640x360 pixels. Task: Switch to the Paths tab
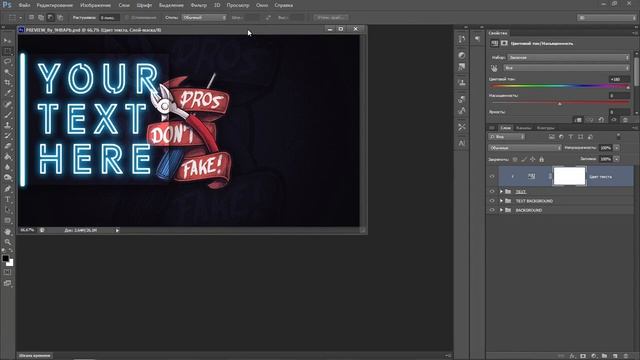click(x=545, y=128)
